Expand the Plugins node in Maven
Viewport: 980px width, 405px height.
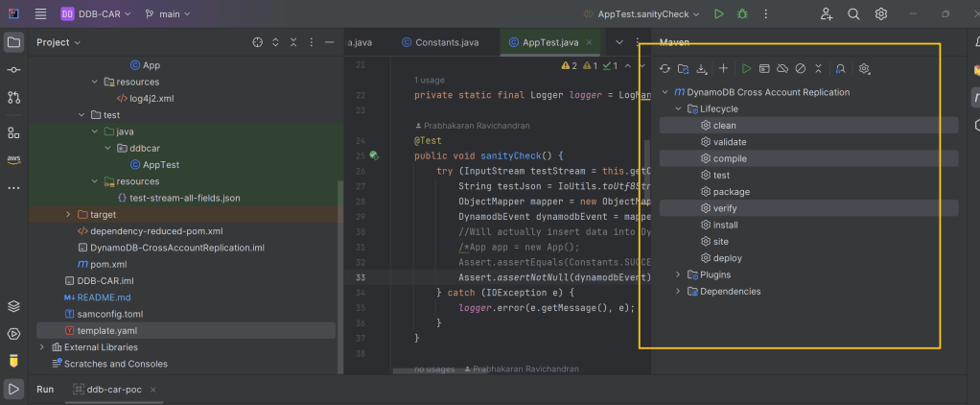tap(679, 274)
